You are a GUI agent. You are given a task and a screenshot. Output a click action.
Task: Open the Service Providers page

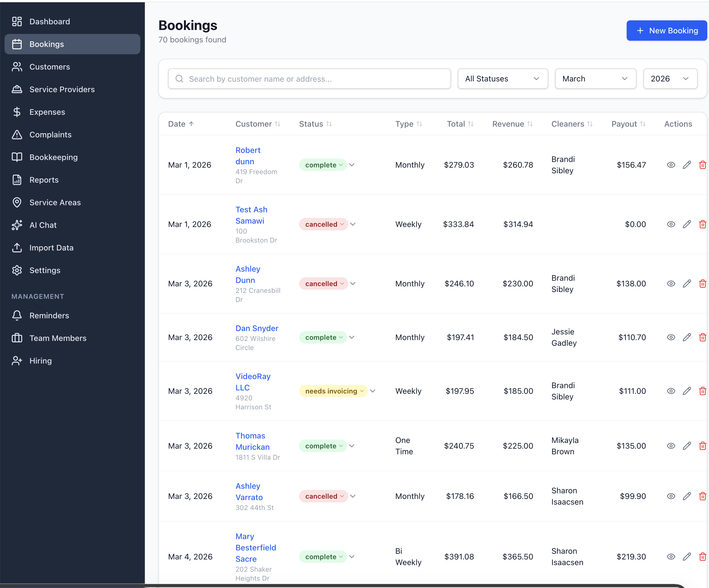(62, 89)
